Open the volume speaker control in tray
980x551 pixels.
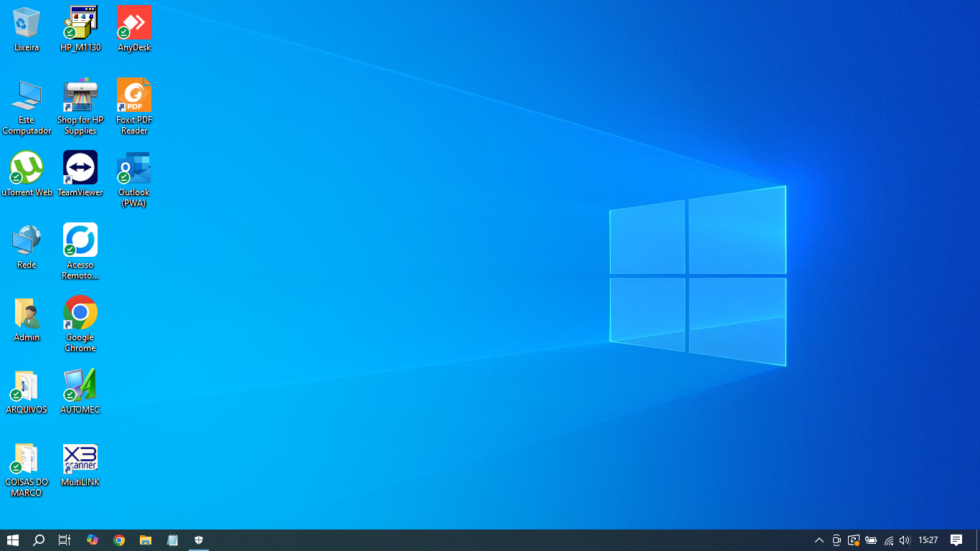click(905, 540)
